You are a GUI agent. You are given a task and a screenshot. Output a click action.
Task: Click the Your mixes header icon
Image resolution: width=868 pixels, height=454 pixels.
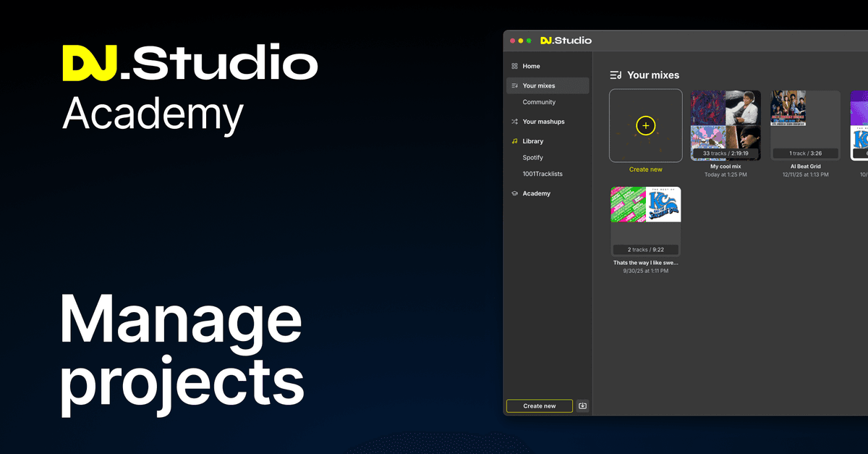[x=617, y=75]
